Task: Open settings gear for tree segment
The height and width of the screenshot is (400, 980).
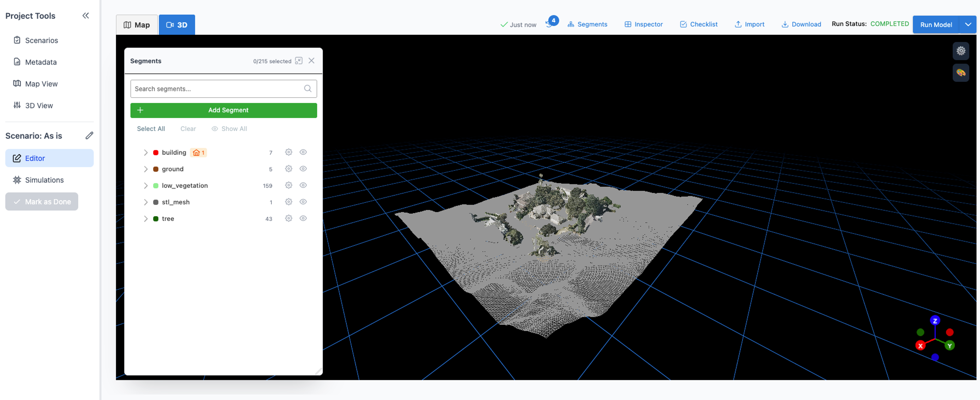Action: tap(288, 218)
